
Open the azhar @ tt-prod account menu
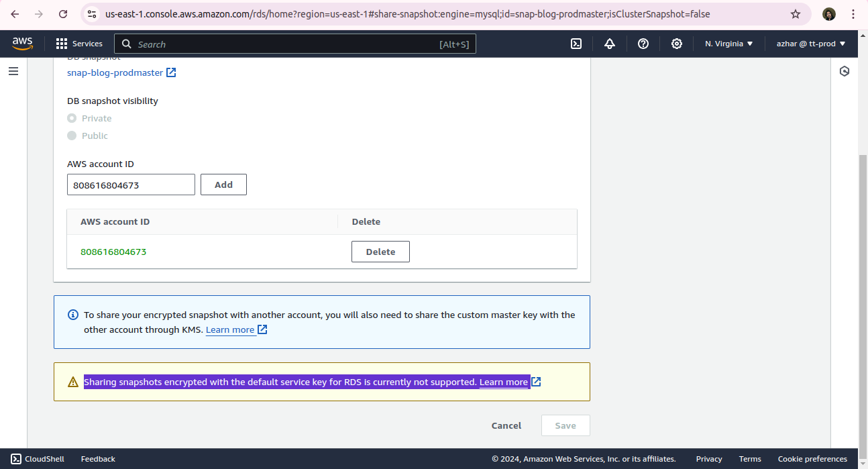(810, 44)
